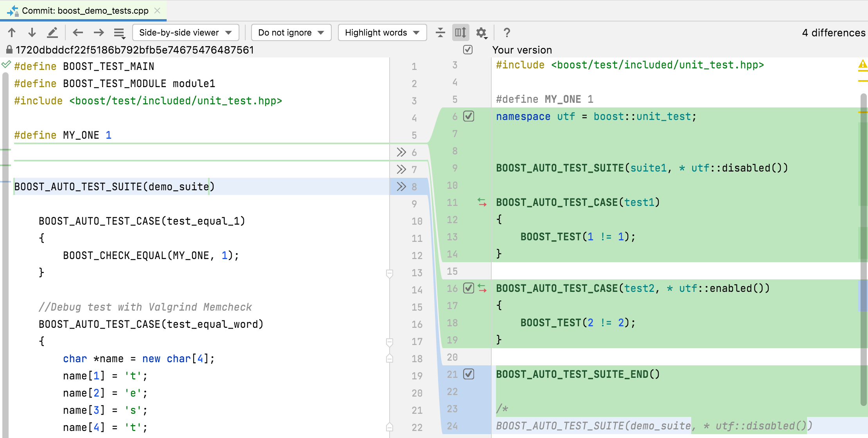
Task: Uncheck the checkbox on namespace utf change
Action: click(x=469, y=116)
